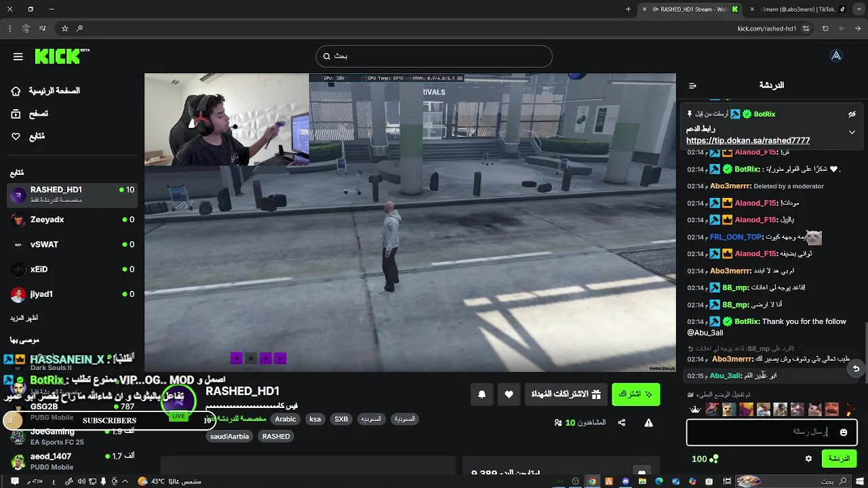The image size is (868, 488).
Task: Click FRL_OON_TOP username in chat
Action: (735, 237)
